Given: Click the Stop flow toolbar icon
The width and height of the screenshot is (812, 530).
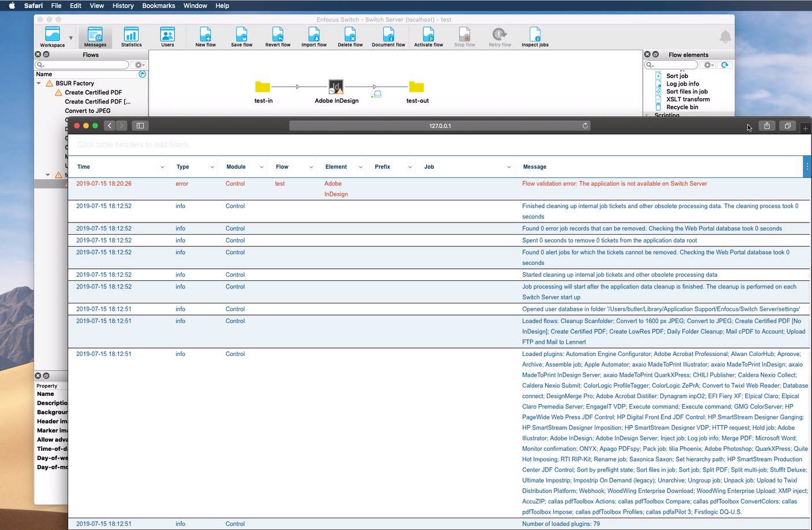Looking at the screenshot, I should click(465, 36).
